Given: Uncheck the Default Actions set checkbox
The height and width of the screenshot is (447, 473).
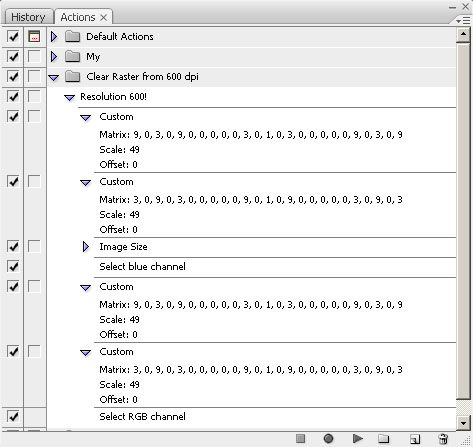Looking at the screenshot, I should click(13, 36).
